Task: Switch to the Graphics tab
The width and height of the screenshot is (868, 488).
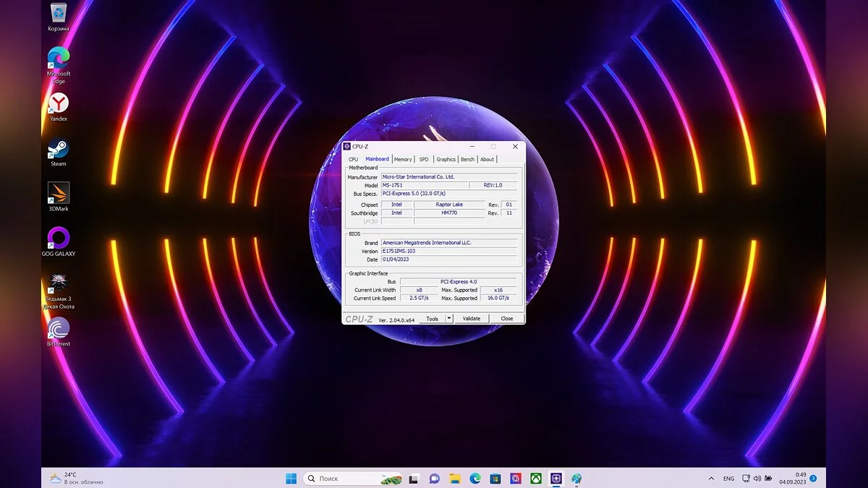Action: [446, 159]
